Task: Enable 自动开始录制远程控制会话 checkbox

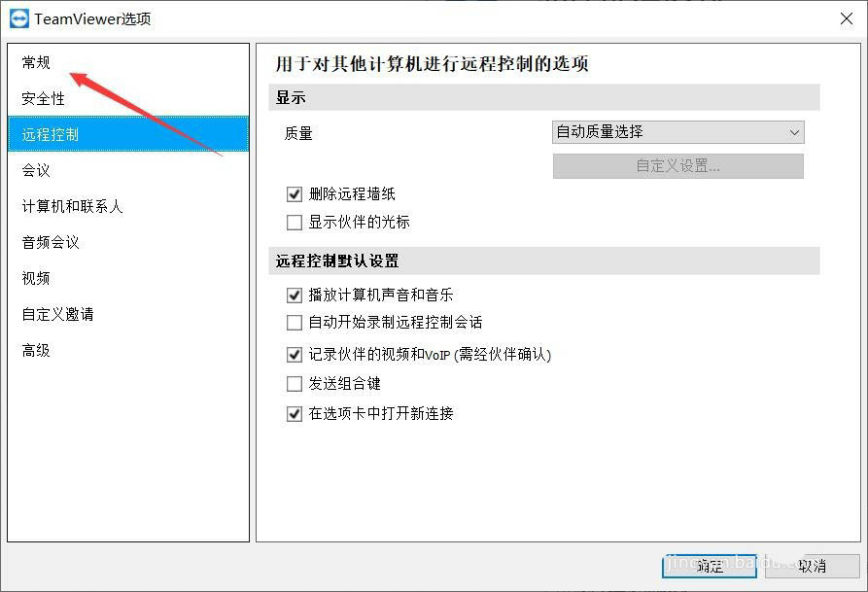Action: [294, 323]
